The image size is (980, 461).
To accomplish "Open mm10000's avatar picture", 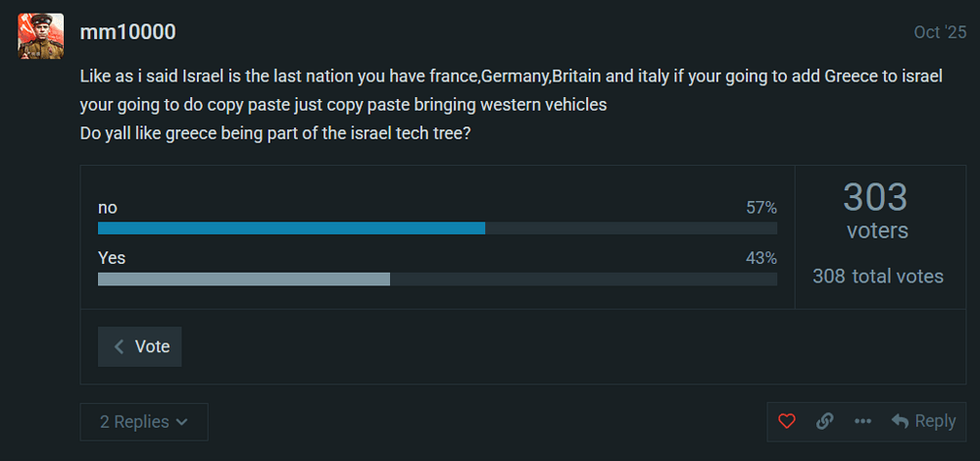I will [41, 36].
